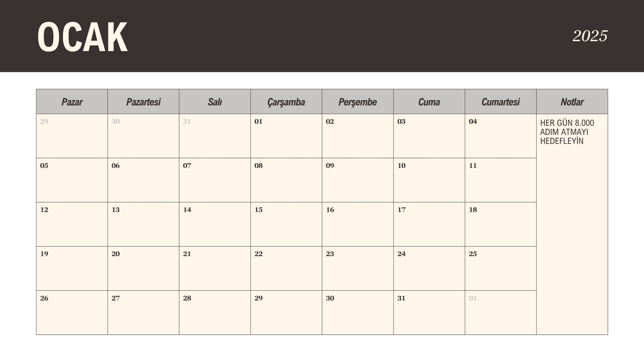
Task: Click the OCAK month title
Action: (83, 37)
